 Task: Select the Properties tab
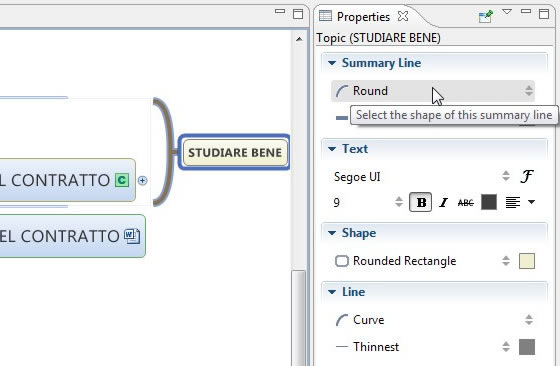[x=363, y=17]
